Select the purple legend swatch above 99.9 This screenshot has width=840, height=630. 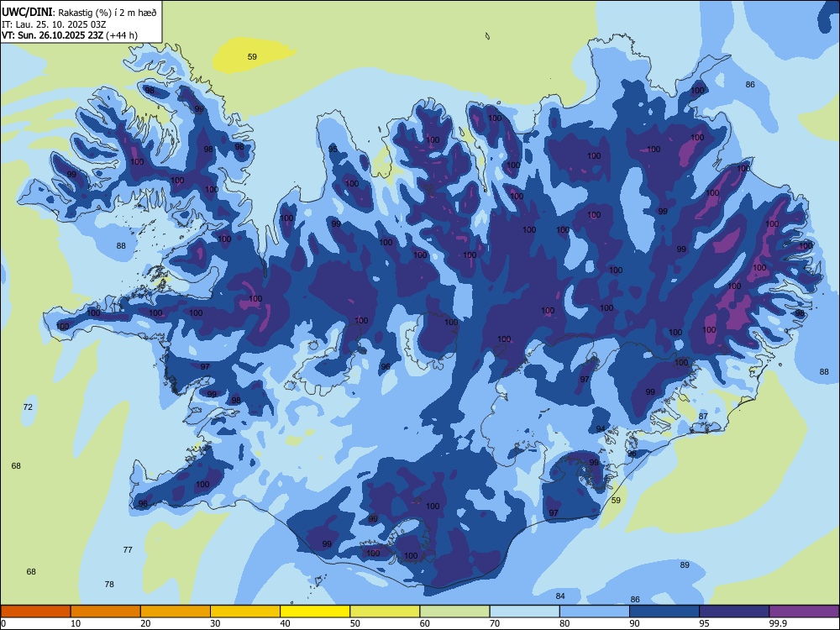point(804,612)
